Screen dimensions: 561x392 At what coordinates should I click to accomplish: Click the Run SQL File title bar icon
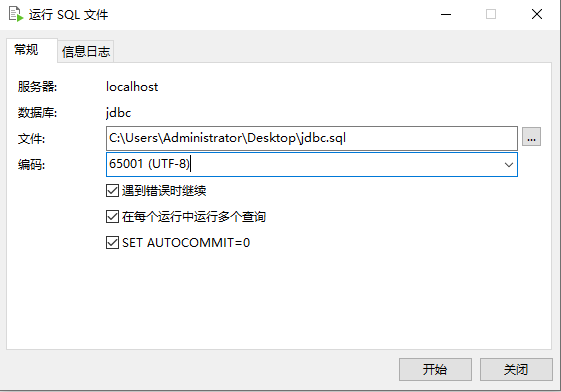(x=16, y=14)
